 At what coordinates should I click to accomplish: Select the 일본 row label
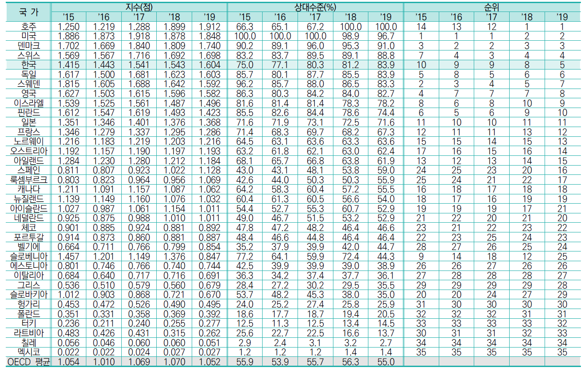[29, 121]
